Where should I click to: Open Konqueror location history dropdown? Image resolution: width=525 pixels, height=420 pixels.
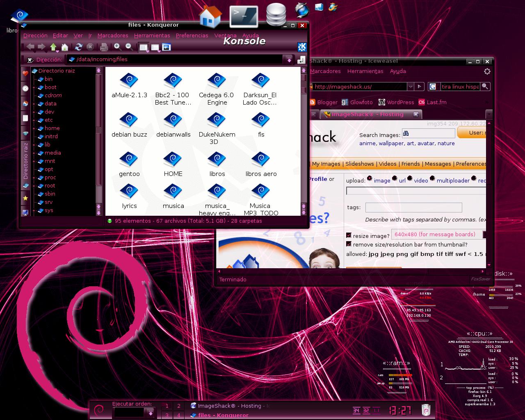tap(289, 60)
